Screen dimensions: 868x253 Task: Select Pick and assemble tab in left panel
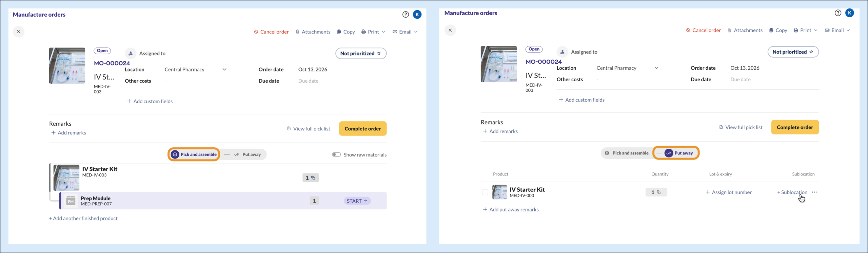coord(194,154)
